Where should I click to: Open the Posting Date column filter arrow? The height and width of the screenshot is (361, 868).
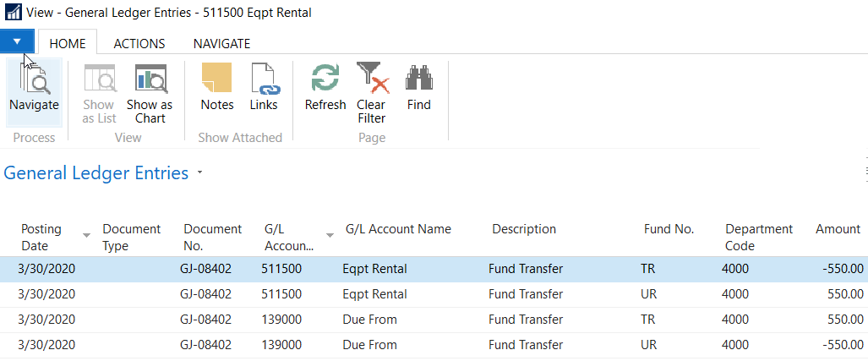(86, 234)
